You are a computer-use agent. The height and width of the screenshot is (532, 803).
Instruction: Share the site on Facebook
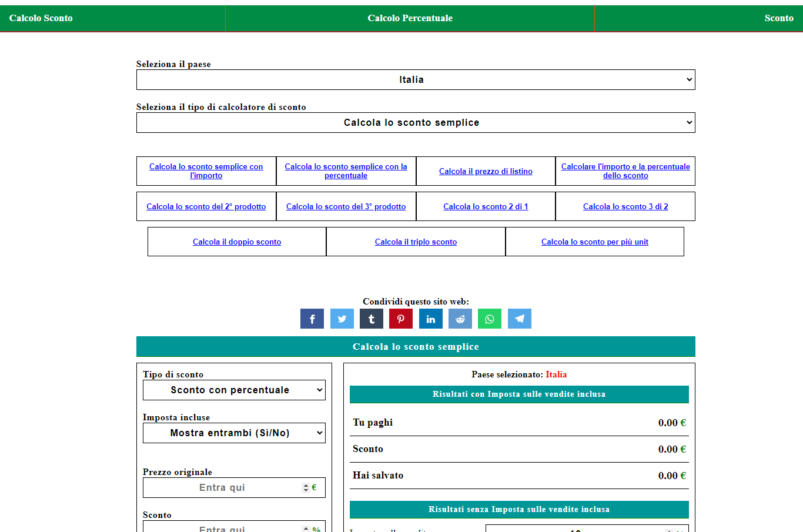[312, 319]
